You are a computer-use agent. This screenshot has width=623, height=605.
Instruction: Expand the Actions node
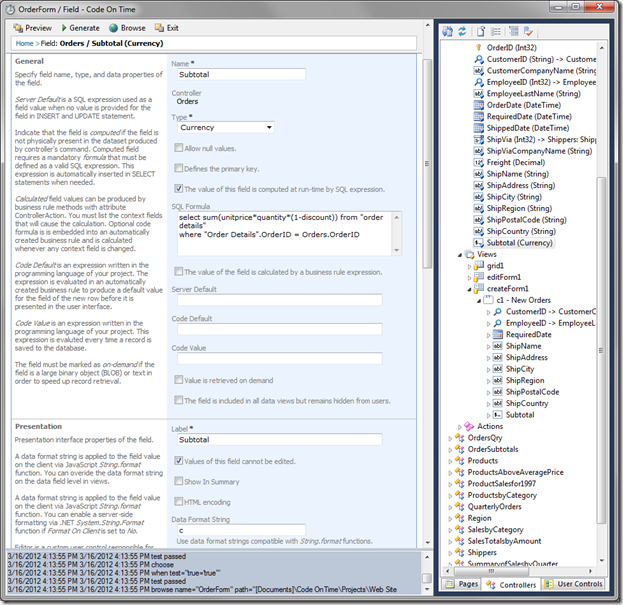pyautogui.click(x=460, y=427)
